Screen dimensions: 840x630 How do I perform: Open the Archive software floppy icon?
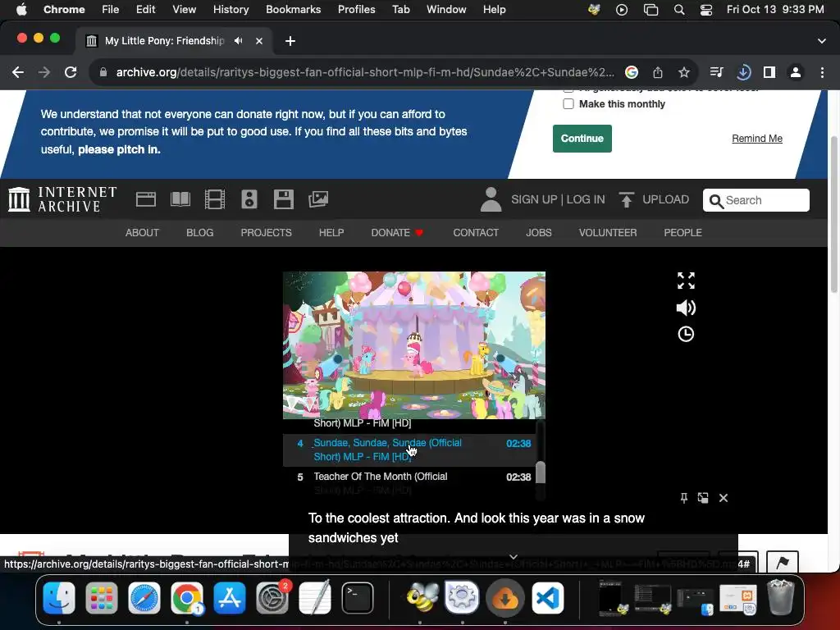[283, 199]
